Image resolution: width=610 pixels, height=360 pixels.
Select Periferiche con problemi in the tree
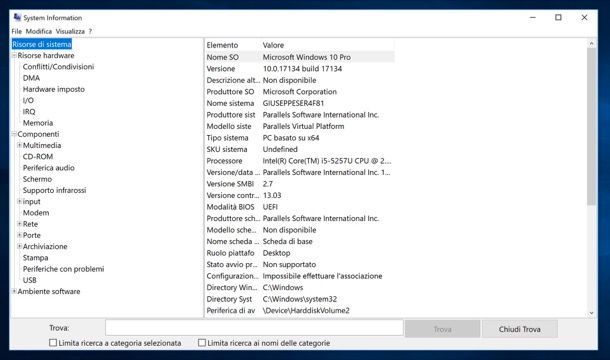pyautogui.click(x=63, y=269)
